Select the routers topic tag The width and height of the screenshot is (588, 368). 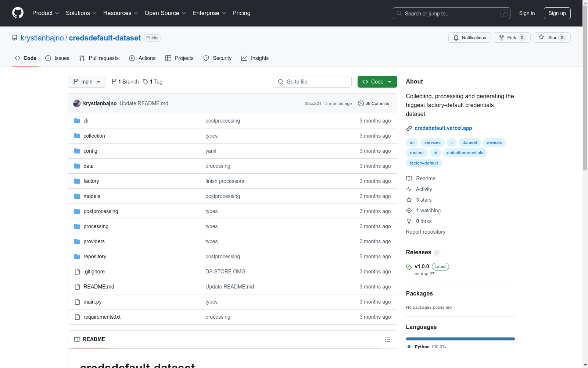(x=417, y=153)
